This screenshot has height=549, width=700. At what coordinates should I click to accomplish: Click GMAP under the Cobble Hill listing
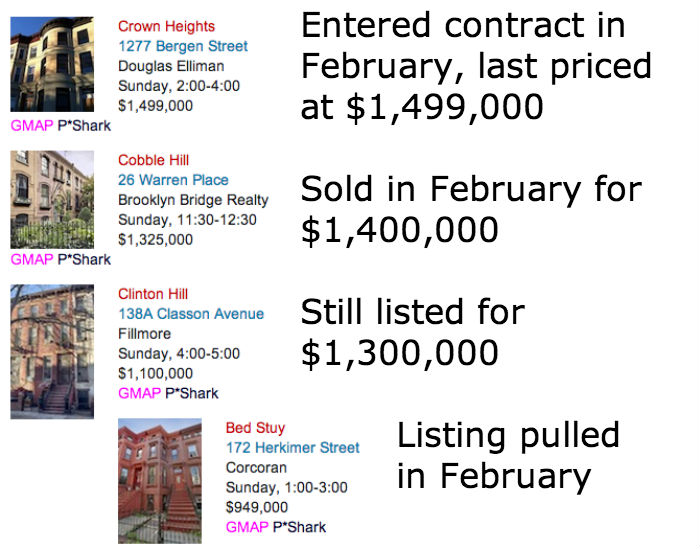(32, 259)
